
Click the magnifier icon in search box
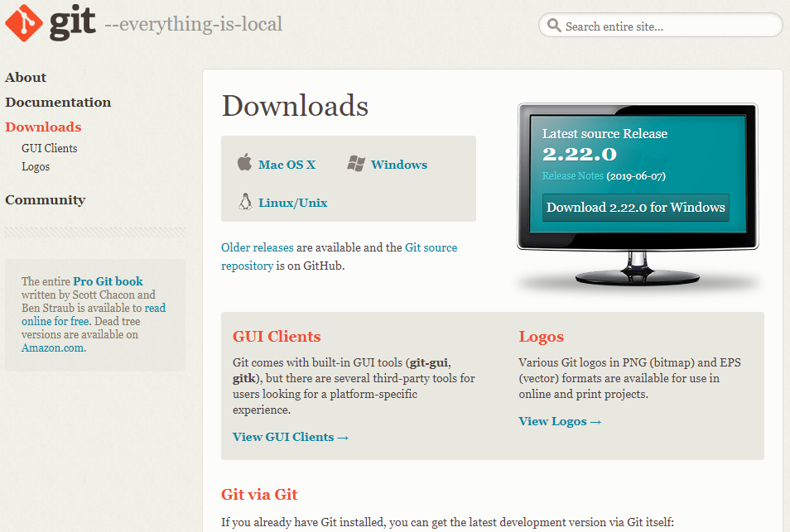tap(554, 25)
